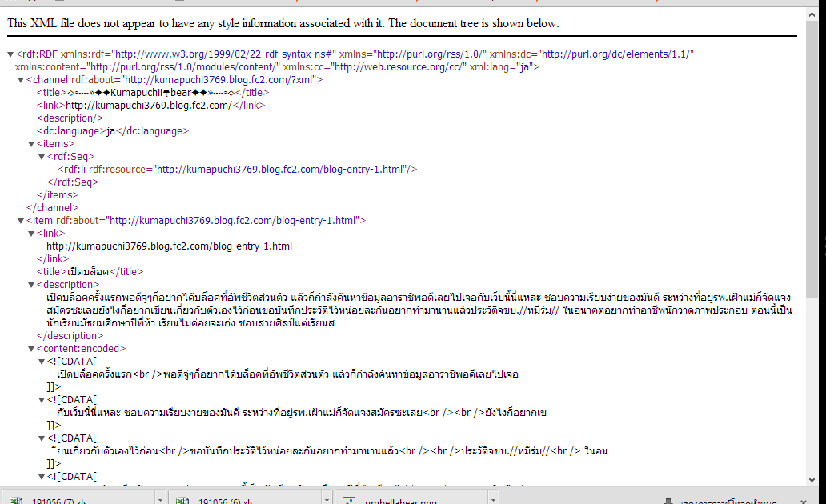Open options arrow for 191056 (6).xls
The image size is (826, 504).
tap(327, 498)
